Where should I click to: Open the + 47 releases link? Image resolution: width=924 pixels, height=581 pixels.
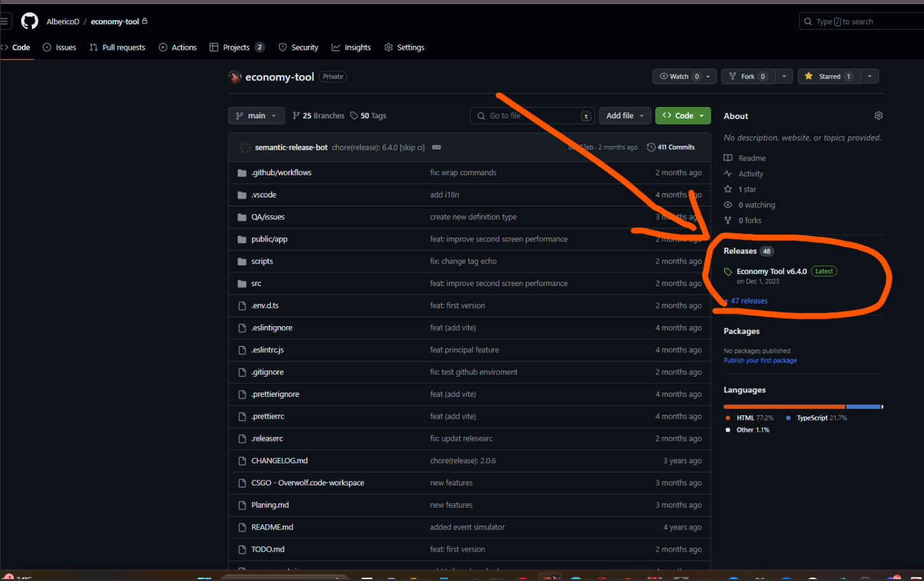pyautogui.click(x=746, y=301)
